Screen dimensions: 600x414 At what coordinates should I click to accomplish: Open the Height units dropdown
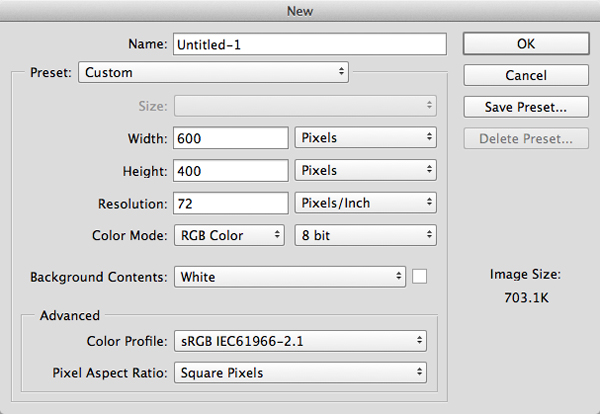click(x=366, y=170)
